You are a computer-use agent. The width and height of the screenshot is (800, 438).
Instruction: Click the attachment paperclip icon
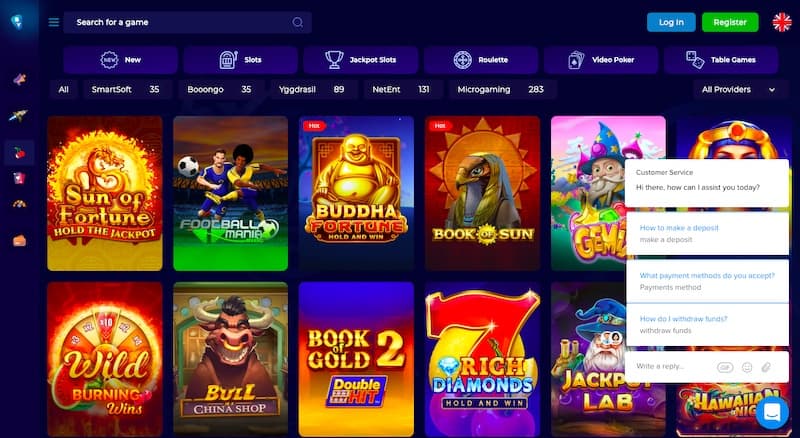click(x=766, y=367)
